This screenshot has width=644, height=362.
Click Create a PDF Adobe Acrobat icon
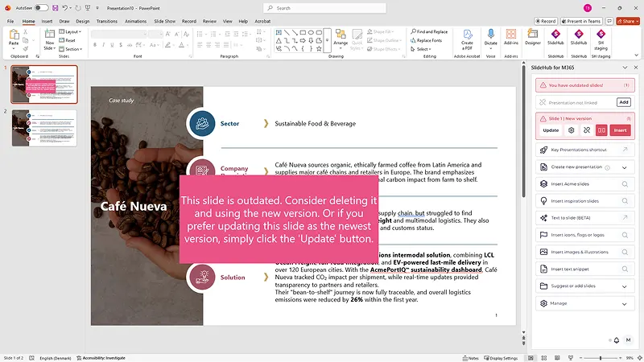pyautogui.click(x=467, y=35)
